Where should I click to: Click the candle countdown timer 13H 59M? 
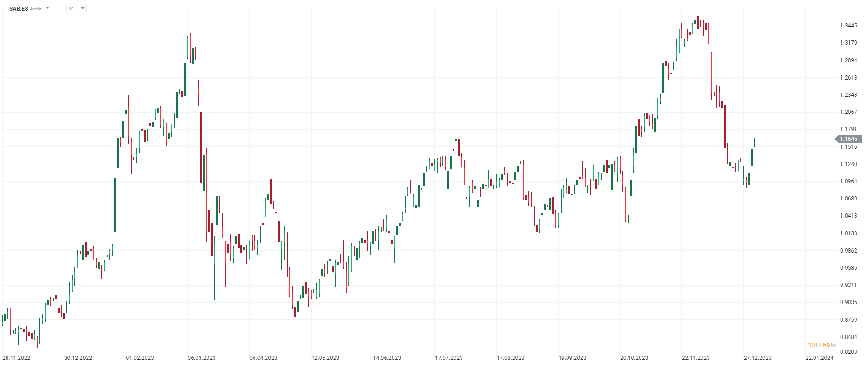point(821,345)
